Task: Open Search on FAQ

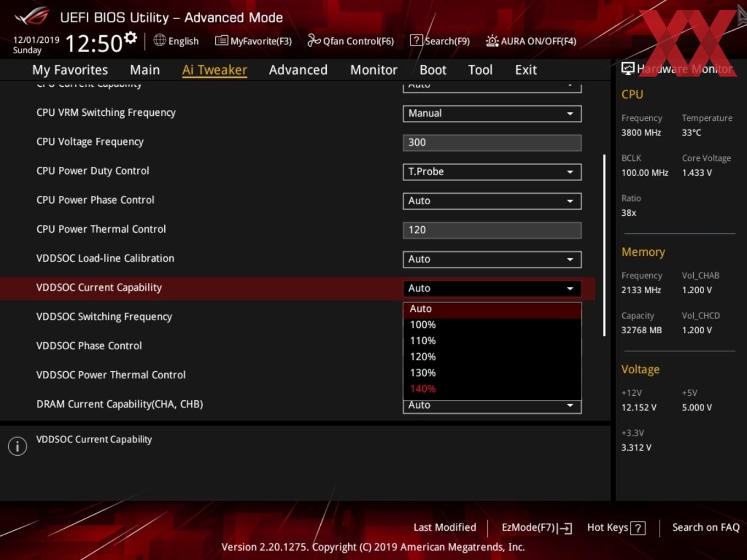Action: pyautogui.click(x=706, y=528)
